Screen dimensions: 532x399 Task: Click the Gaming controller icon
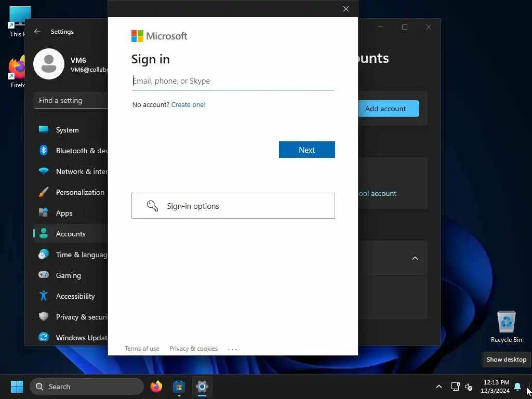point(44,275)
